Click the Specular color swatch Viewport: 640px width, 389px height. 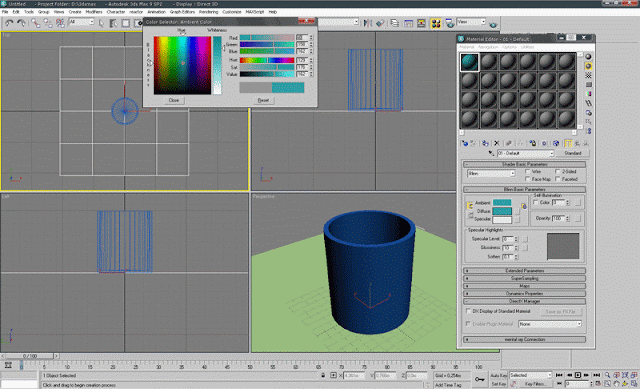(502, 220)
